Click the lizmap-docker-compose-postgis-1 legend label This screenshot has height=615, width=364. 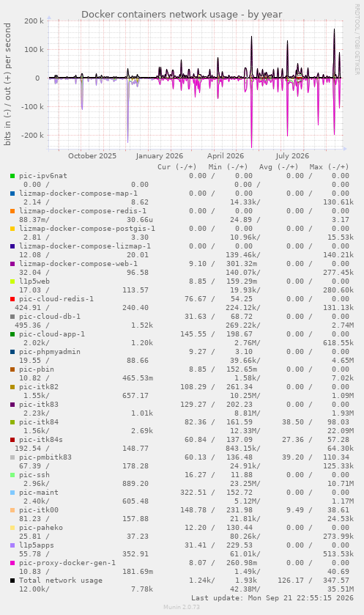[x=87, y=229]
